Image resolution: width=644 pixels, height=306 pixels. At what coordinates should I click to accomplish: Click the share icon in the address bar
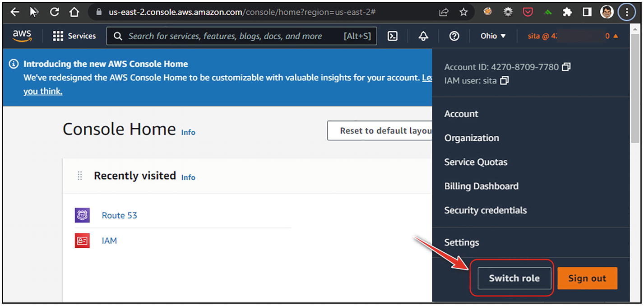pos(444,12)
